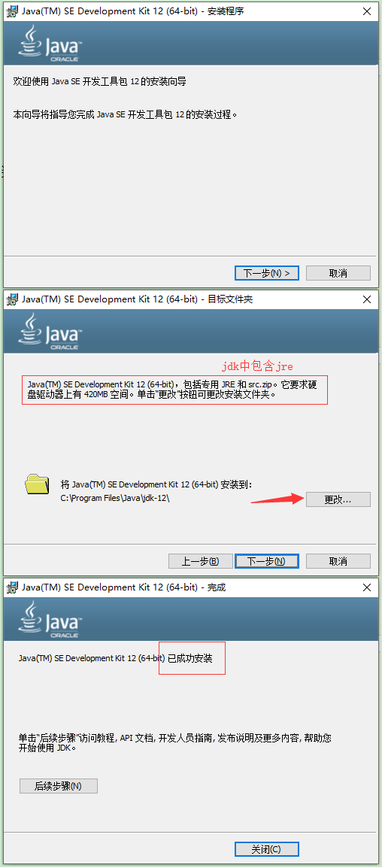Close the 目标文件夹 window with its X button
382x868 pixels.
(x=366, y=299)
